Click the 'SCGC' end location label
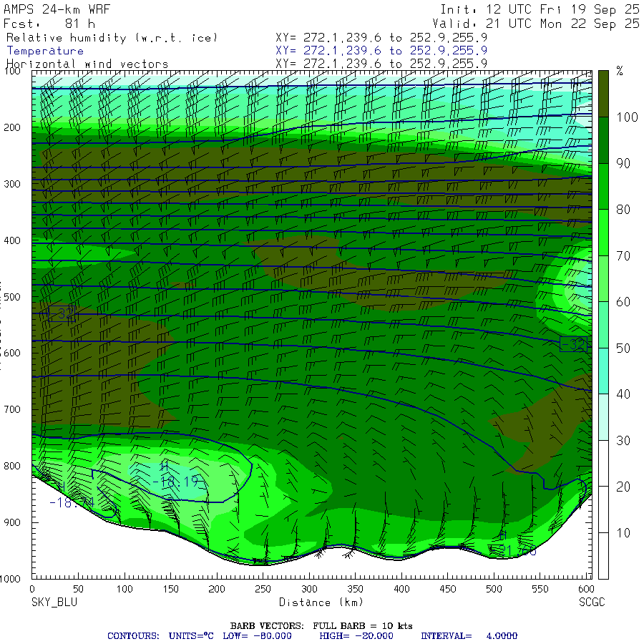 pyautogui.click(x=592, y=602)
